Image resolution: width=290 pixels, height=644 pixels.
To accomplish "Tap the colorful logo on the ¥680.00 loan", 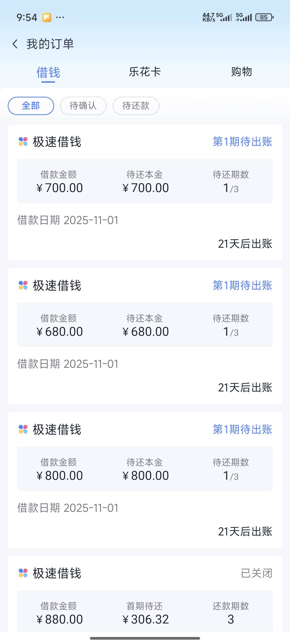I will 23,285.
